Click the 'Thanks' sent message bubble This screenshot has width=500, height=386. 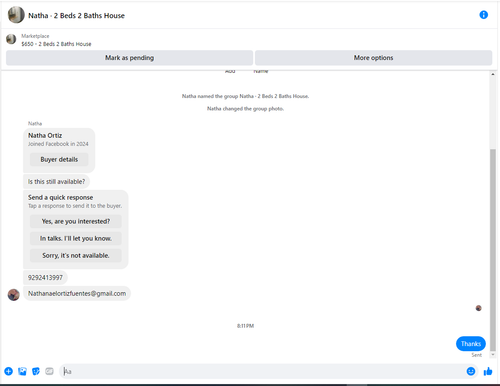point(471,344)
